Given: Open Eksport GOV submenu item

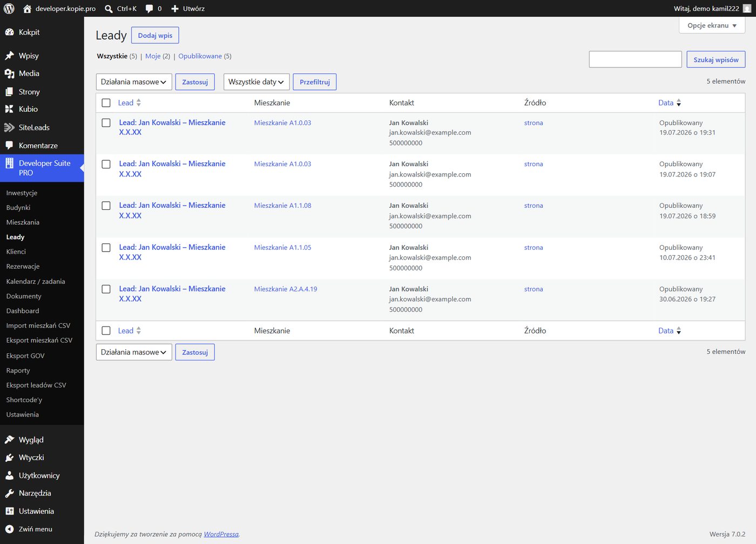Looking at the screenshot, I should 25,356.
